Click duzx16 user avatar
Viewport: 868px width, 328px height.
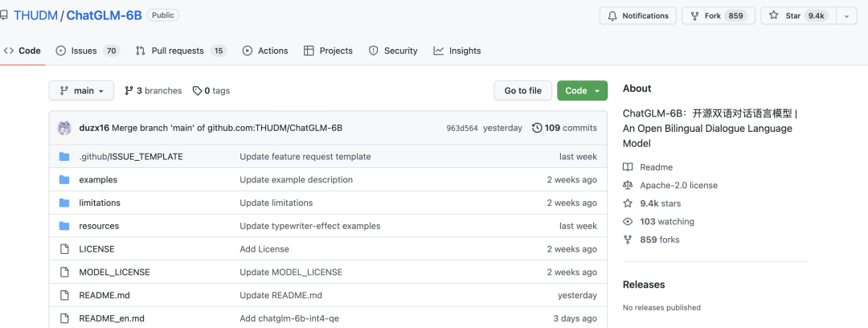[x=64, y=128]
